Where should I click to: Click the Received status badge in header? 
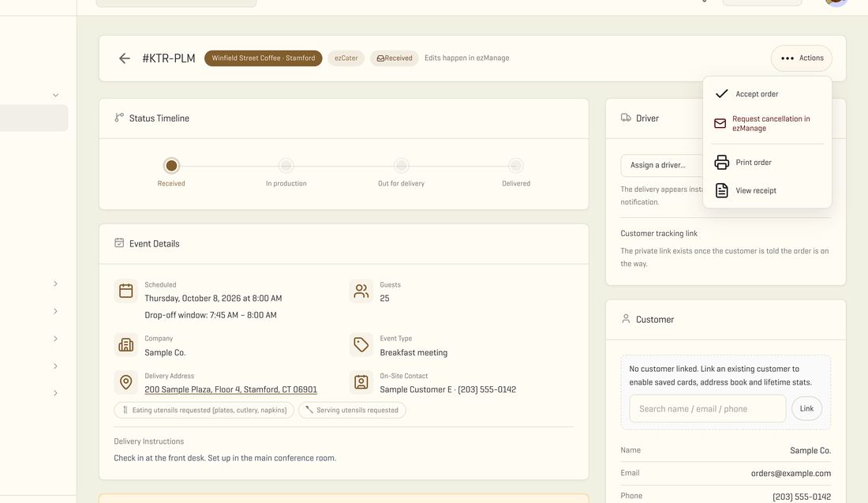tap(394, 58)
